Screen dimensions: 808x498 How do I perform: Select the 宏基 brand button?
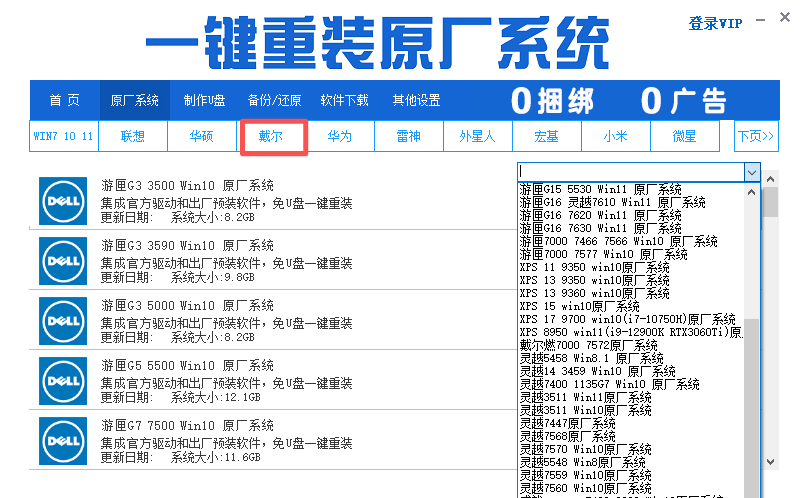pos(547,136)
